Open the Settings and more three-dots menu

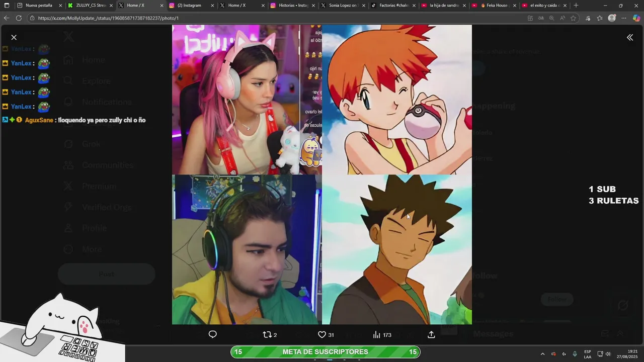(624, 18)
